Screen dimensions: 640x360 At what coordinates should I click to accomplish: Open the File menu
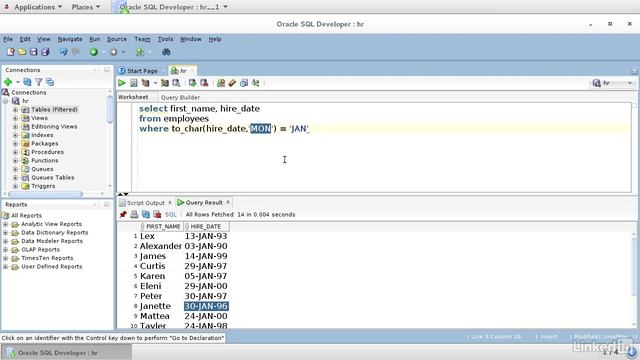click(x=8, y=39)
